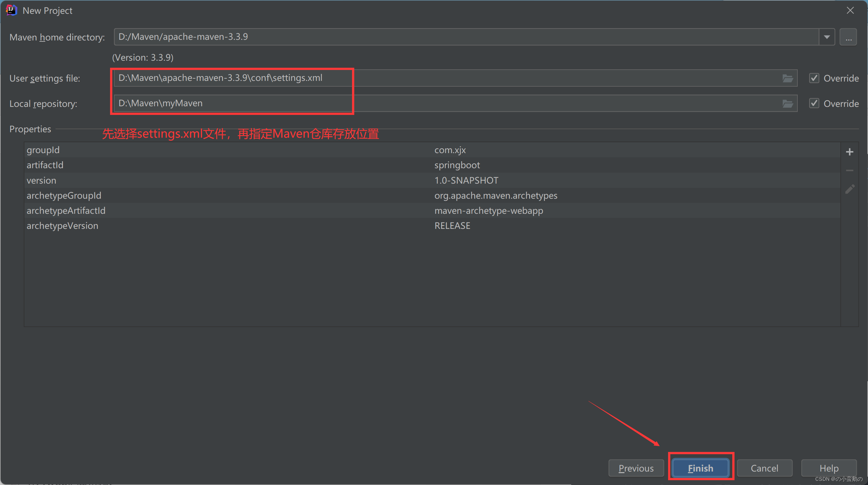Browse Maven home directory with ellipsis button

tap(848, 37)
